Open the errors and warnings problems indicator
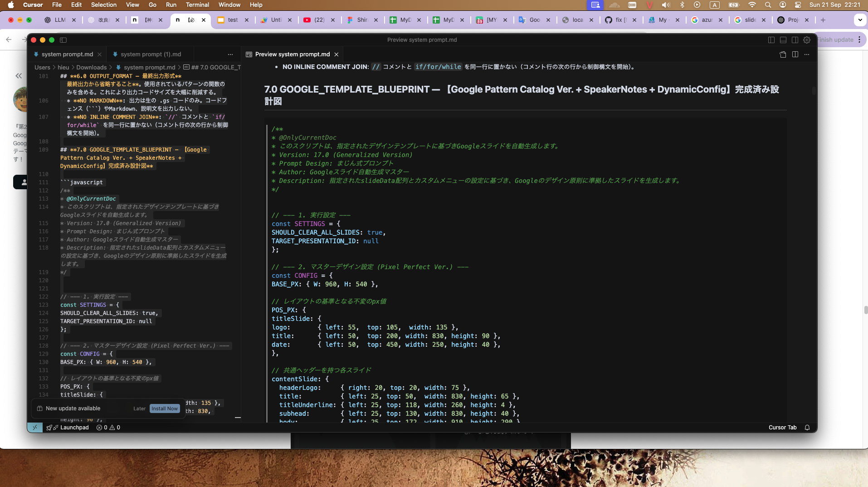The width and height of the screenshot is (868, 487). pyautogui.click(x=108, y=428)
